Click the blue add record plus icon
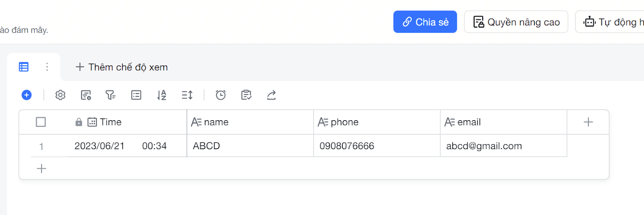 [x=27, y=95]
